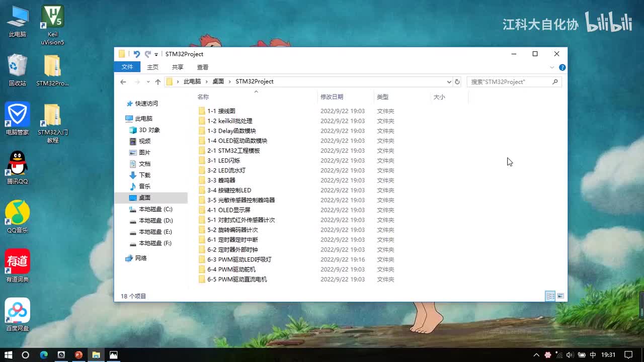Select 快速访问 in navigation pane

pyautogui.click(x=146, y=104)
